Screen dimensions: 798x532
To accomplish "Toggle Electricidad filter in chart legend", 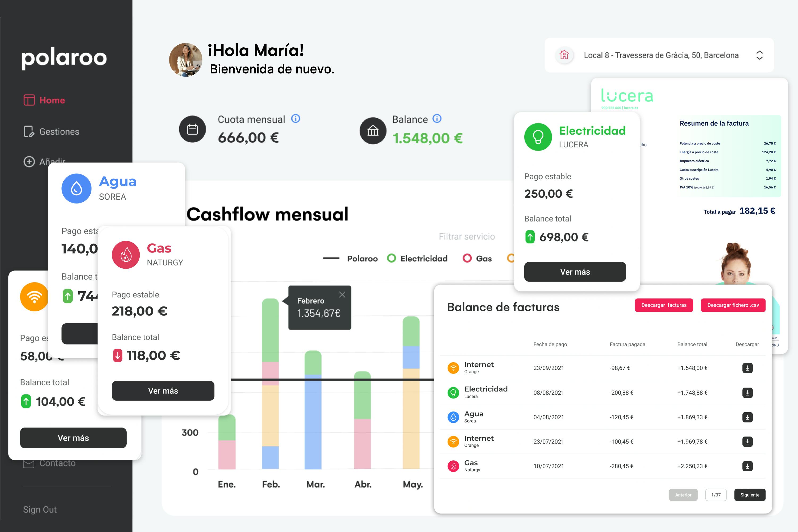I will [417, 259].
